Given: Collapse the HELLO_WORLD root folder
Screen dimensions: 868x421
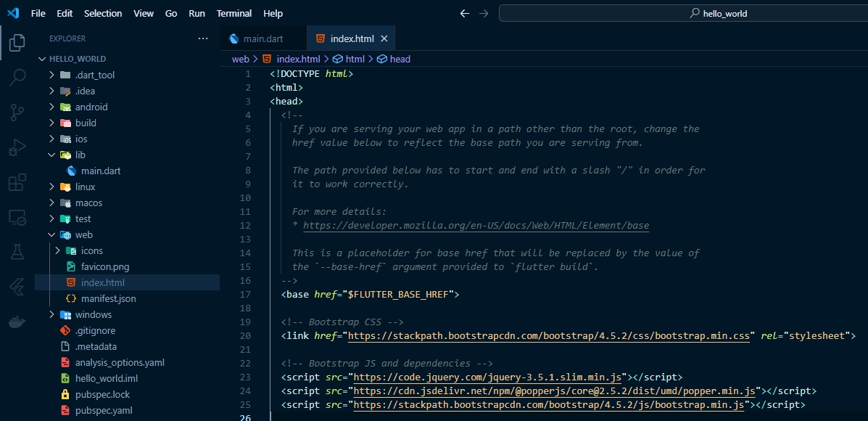Looking at the screenshot, I should (x=42, y=59).
